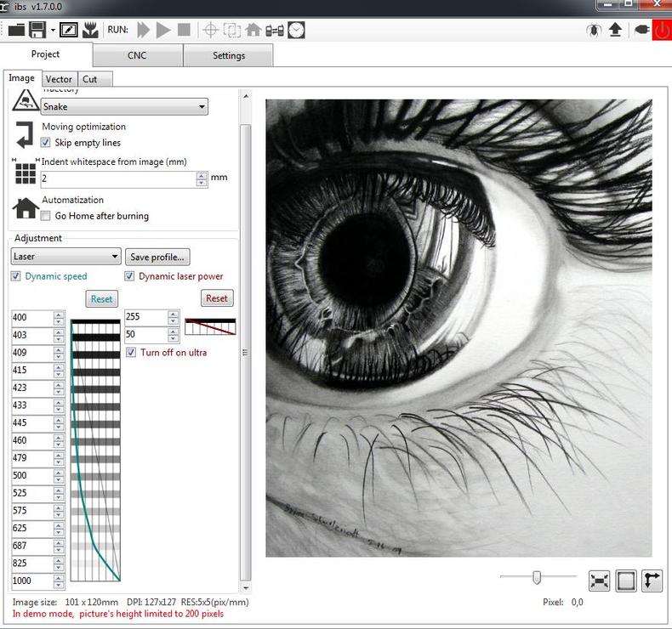Switch to the CNC tab
The height and width of the screenshot is (629, 672).
pyautogui.click(x=137, y=55)
